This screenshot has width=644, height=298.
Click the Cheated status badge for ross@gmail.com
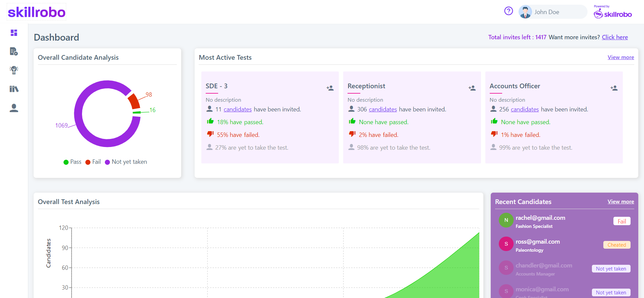click(617, 245)
